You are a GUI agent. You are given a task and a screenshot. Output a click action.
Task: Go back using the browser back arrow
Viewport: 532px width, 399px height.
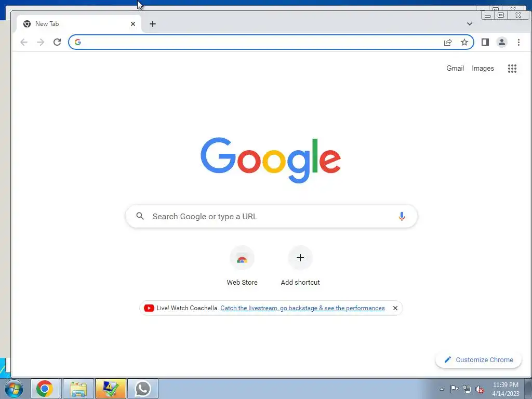click(x=24, y=42)
